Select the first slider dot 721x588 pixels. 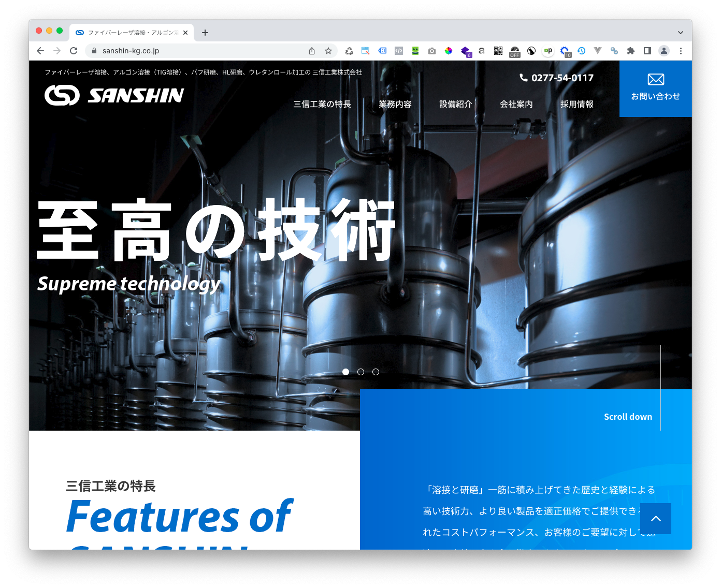pos(346,372)
